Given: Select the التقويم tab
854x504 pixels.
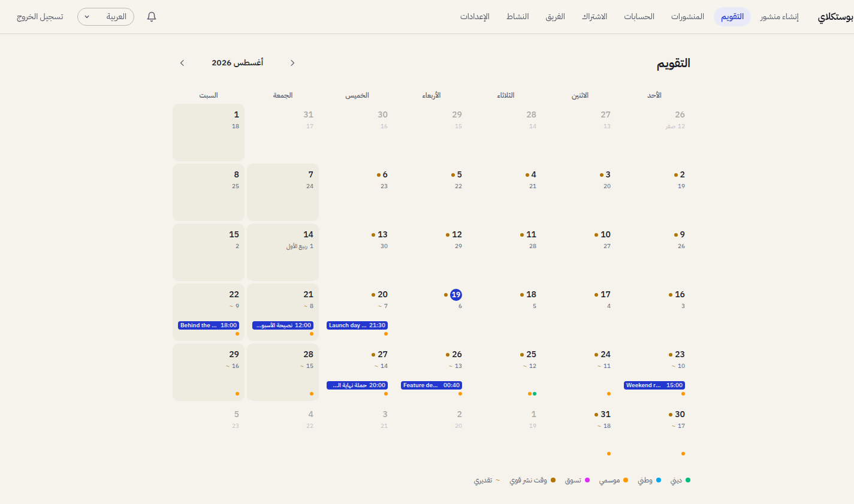Looking at the screenshot, I should (x=732, y=17).
